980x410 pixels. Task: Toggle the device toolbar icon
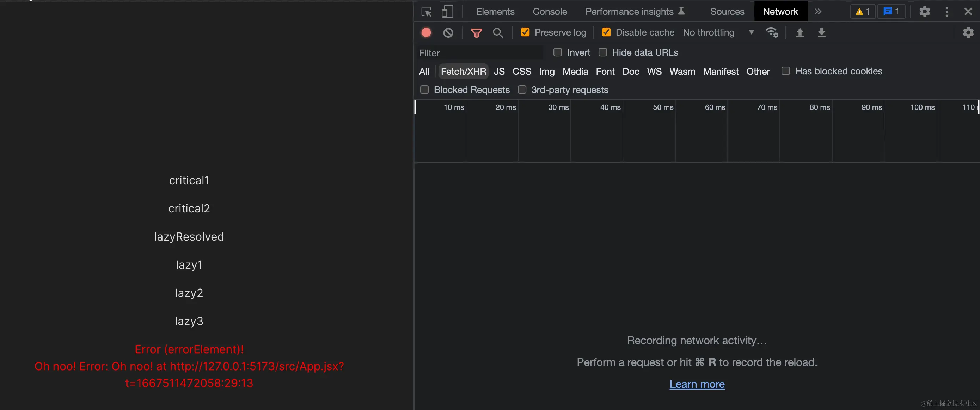tap(447, 12)
